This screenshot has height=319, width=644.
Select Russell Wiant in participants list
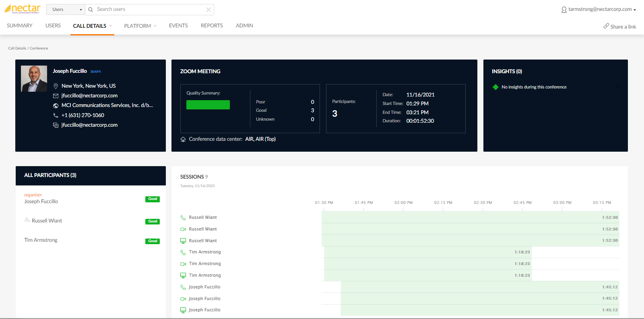(x=47, y=220)
